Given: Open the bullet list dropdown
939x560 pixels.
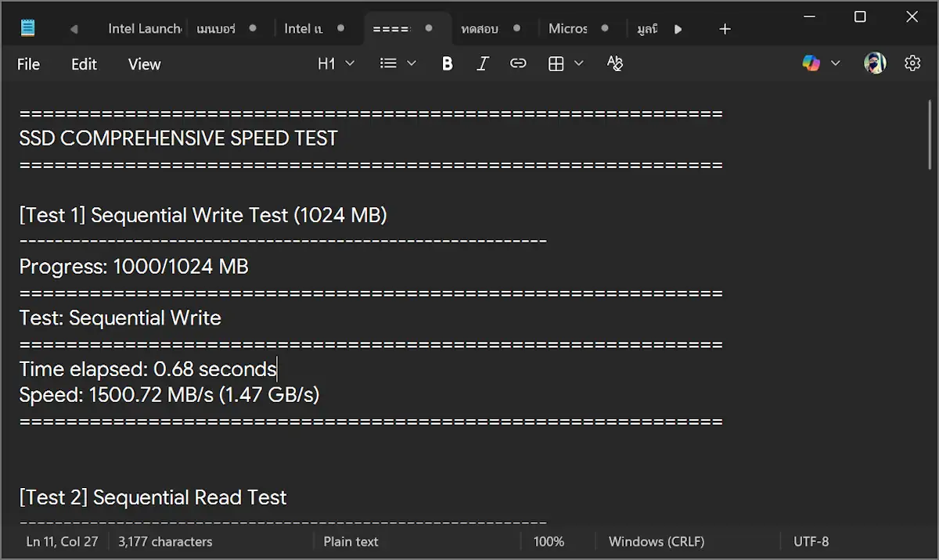Looking at the screenshot, I should (398, 64).
